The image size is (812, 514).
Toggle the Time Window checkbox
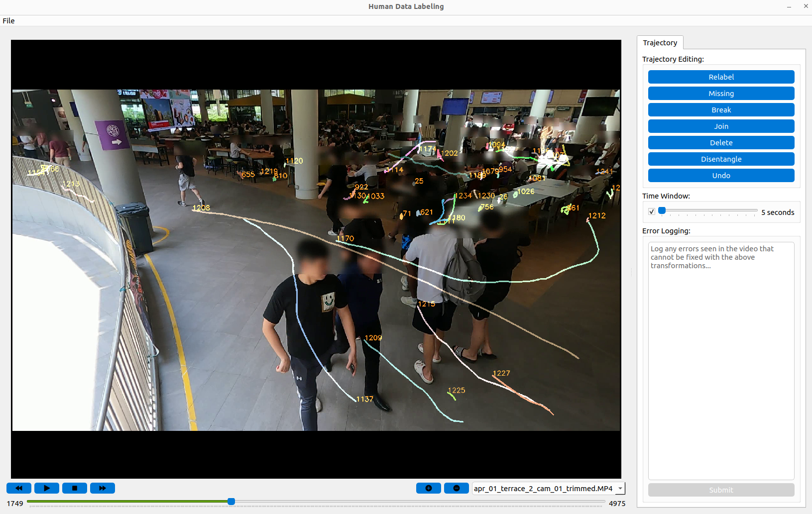click(x=652, y=211)
